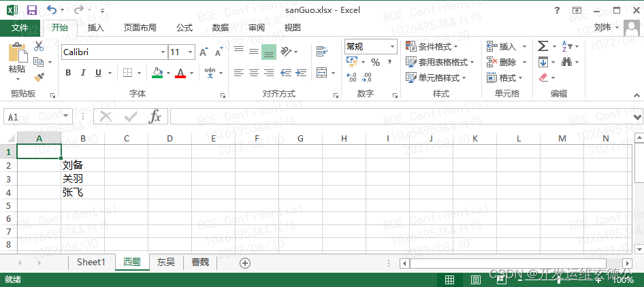Image resolution: width=644 pixels, height=287 pixels.
Task: Open the Name Box dropdown arrow
Action: (x=66, y=116)
